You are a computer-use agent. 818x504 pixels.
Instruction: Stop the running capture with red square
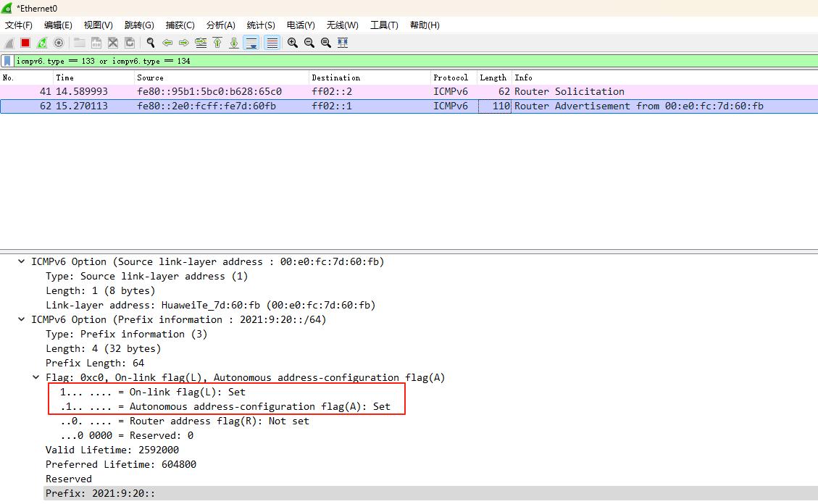pos(25,43)
